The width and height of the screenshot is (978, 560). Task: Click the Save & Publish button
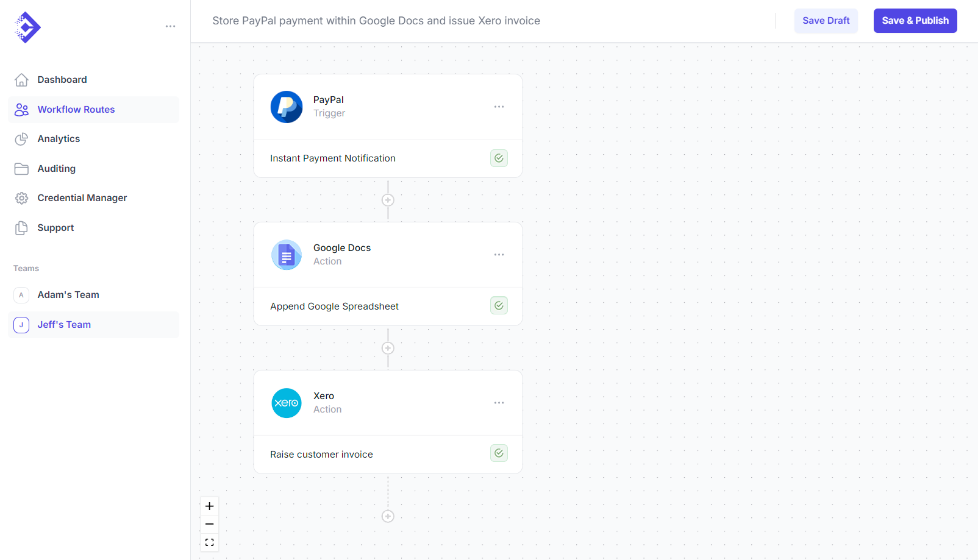click(x=915, y=20)
